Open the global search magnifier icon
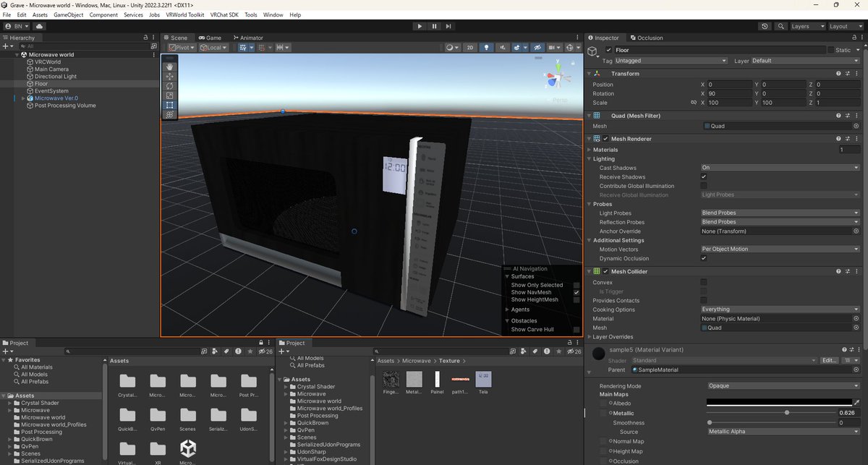Image resolution: width=868 pixels, height=465 pixels. (781, 26)
